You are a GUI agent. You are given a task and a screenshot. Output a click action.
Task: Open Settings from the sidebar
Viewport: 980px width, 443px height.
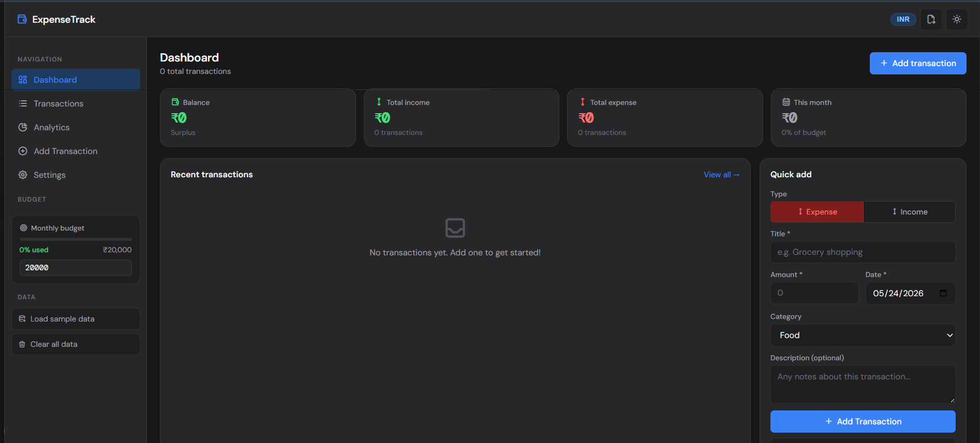[x=76, y=175]
